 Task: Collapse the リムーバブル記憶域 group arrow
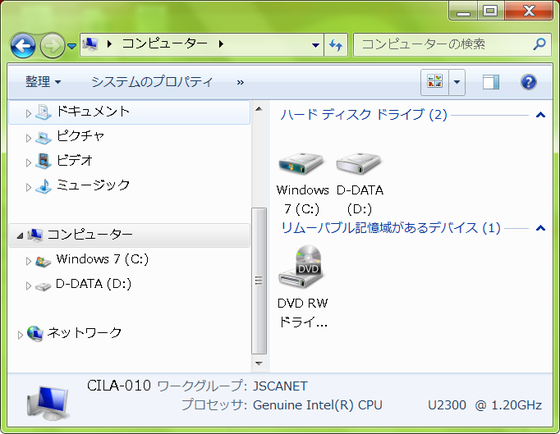[x=541, y=228]
